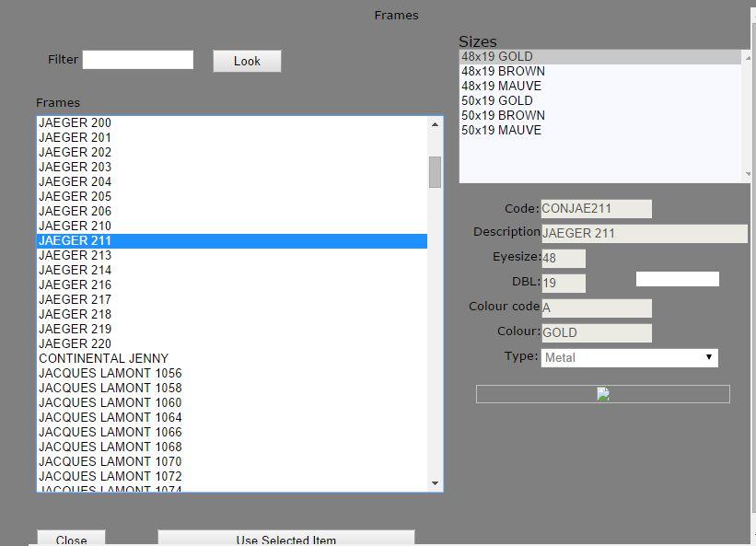Focus the Filter text field
Viewport: 756px width, 546px height.
[x=138, y=60]
